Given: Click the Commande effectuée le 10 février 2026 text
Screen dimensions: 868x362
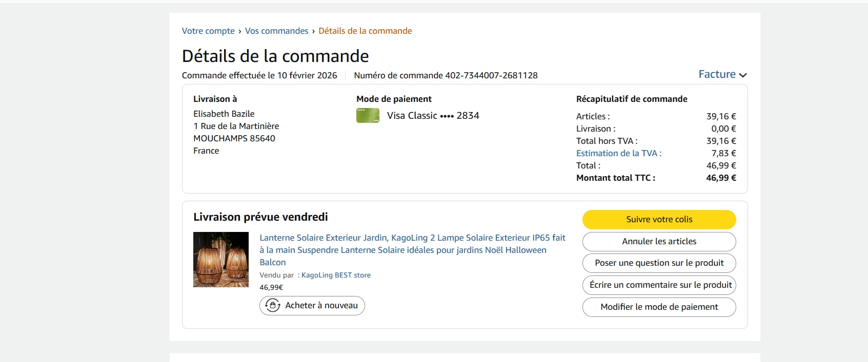Looking at the screenshot, I should (259, 75).
